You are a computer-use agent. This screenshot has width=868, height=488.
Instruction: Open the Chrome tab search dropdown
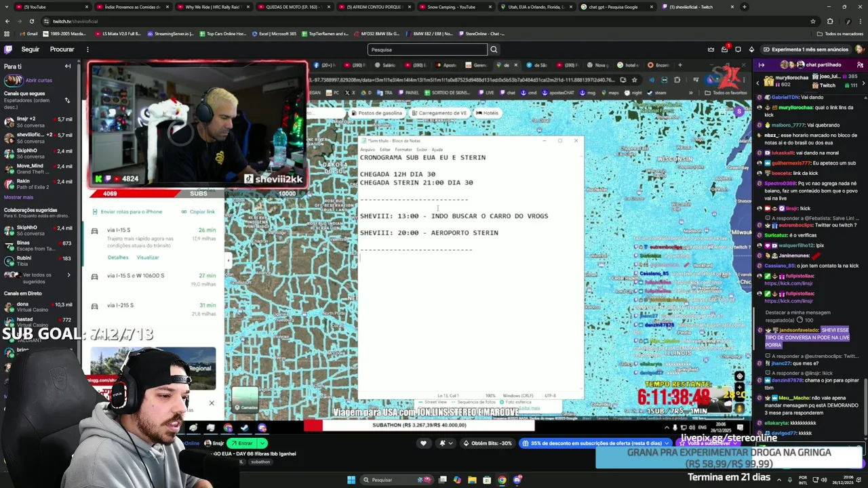click(x=7, y=7)
